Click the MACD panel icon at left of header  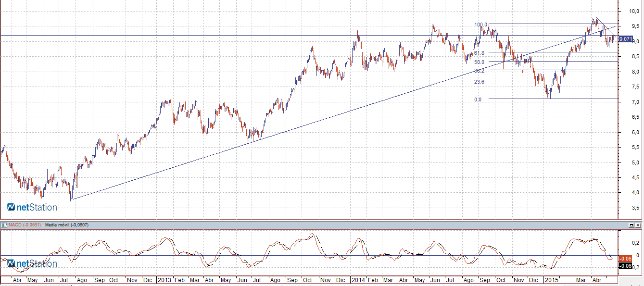click(3, 225)
